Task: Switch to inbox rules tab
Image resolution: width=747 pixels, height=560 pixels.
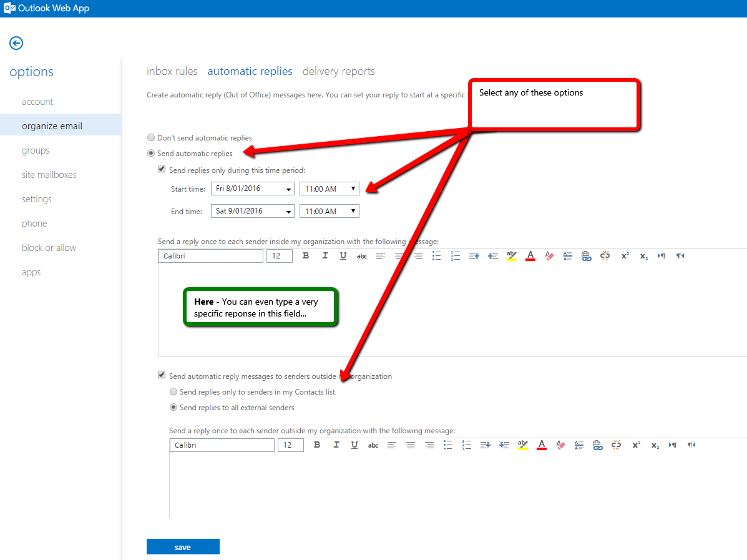Action: (x=172, y=71)
